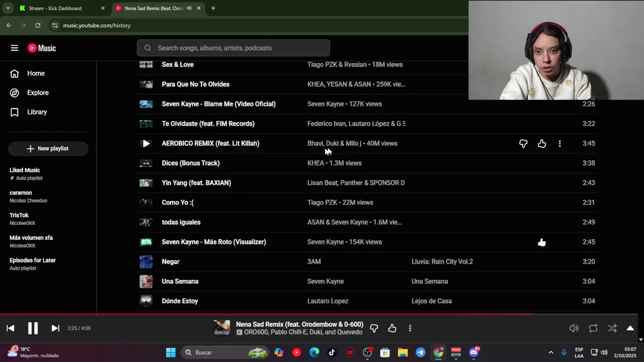Click the YouTube Music logo
The height and width of the screenshot is (362, 644).
(42, 48)
